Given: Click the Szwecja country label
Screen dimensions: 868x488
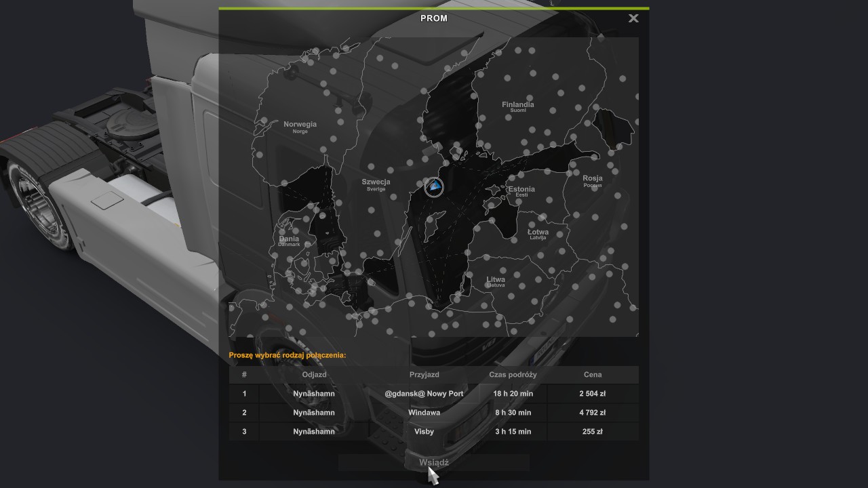Looking at the screenshot, I should point(376,182).
